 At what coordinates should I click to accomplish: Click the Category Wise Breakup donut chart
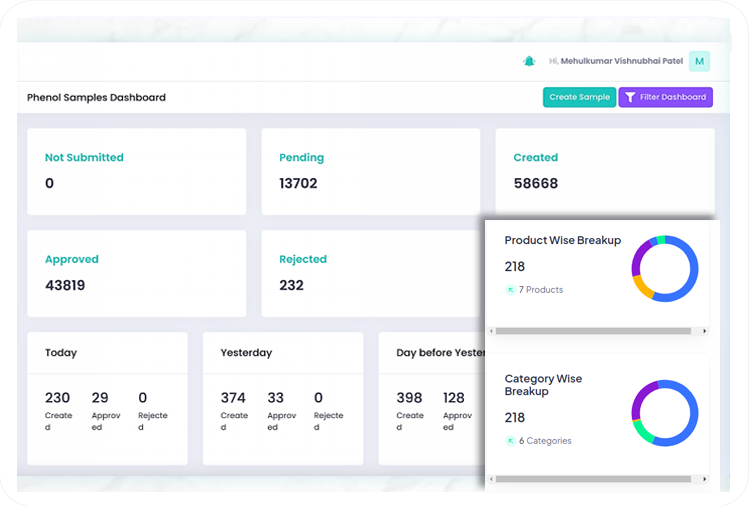[x=665, y=413]
